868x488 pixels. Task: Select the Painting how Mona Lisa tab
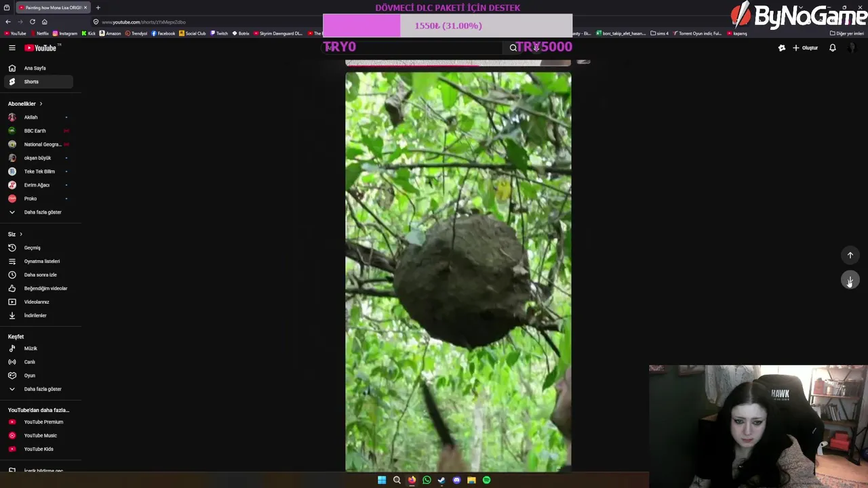53,7
